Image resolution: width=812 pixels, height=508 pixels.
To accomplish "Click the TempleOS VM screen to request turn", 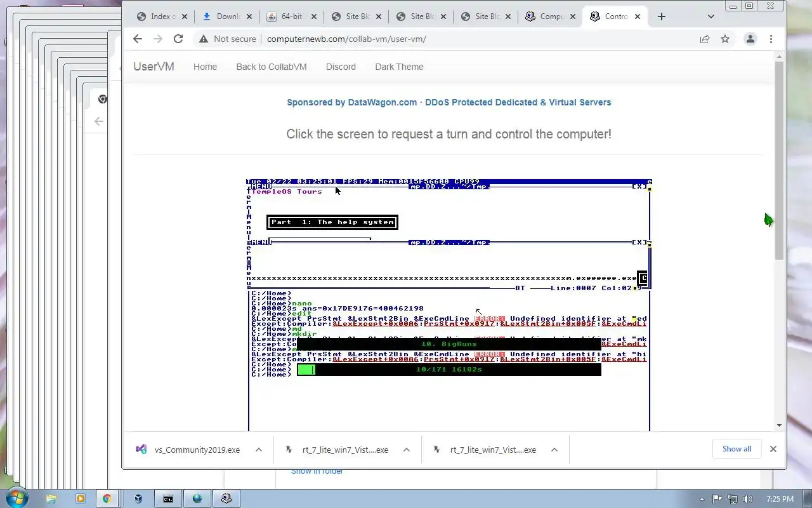I will pos(449,305).
